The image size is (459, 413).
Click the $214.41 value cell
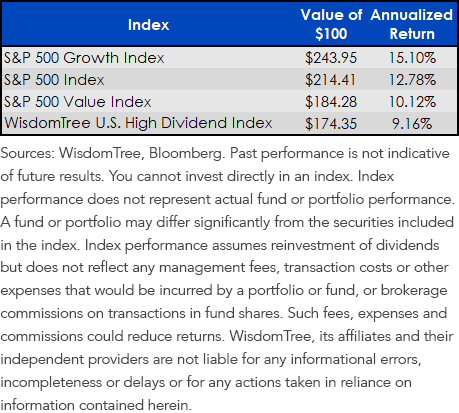pos(330,80)
